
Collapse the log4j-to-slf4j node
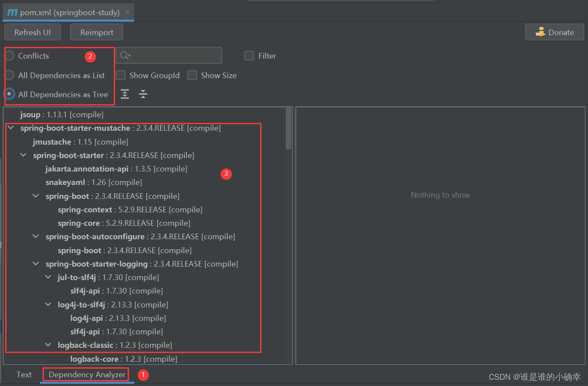tap(48, 304)
